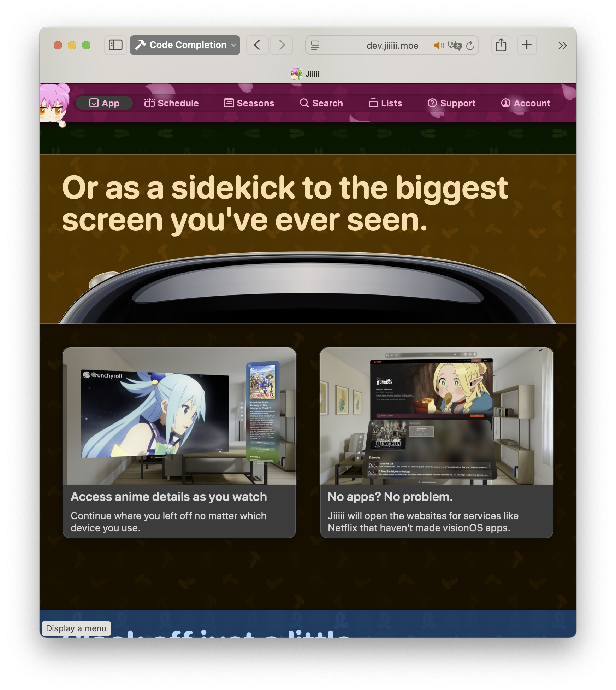616x690 pixels.
Task: Click the 'Access anime details as you watch' heading
Action: click(x=169, y=497)
